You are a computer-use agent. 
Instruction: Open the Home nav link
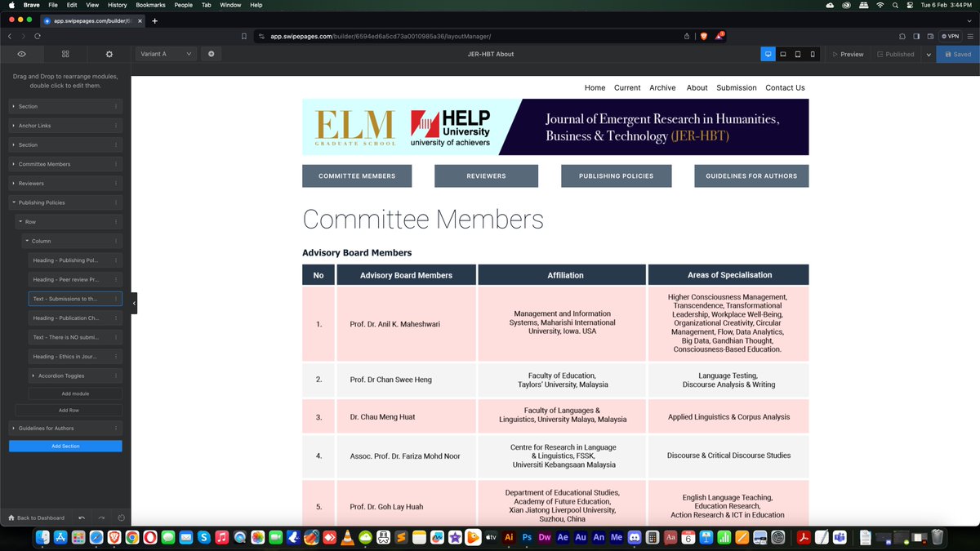click(595, 87)
